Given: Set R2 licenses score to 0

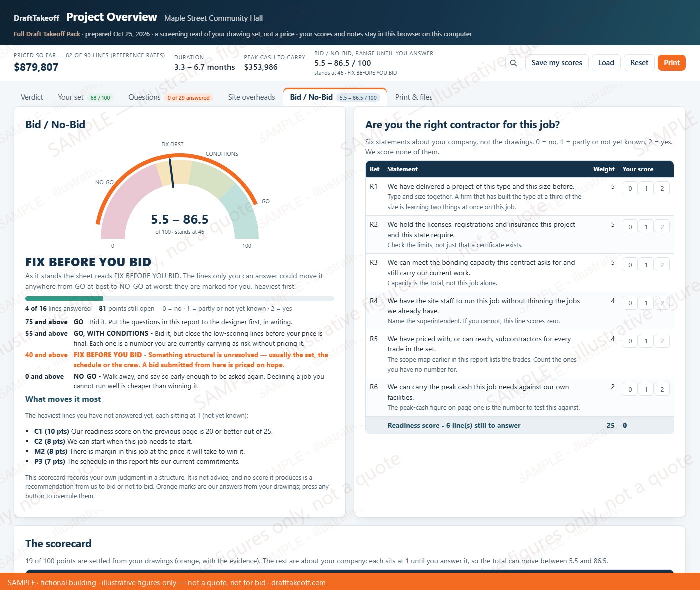Looking at the screenshot, I should 630,227.
